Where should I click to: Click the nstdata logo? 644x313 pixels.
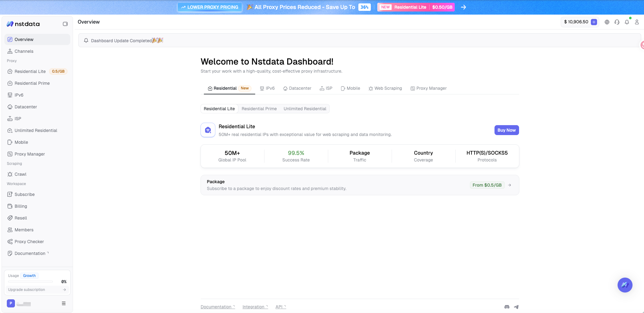[x=23, y=24]
